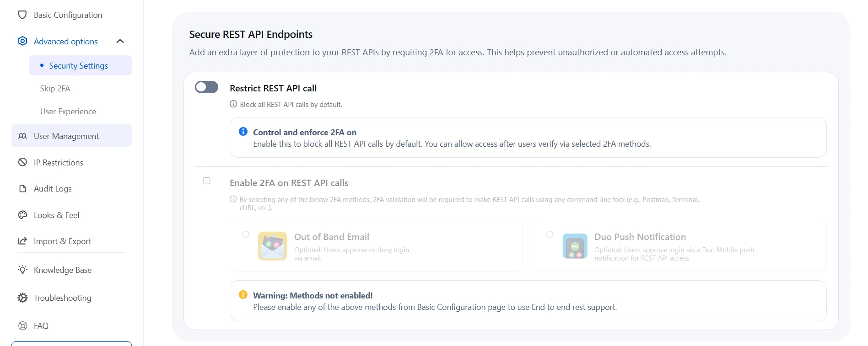Go to the User Experience page

(x=68, y=111)
